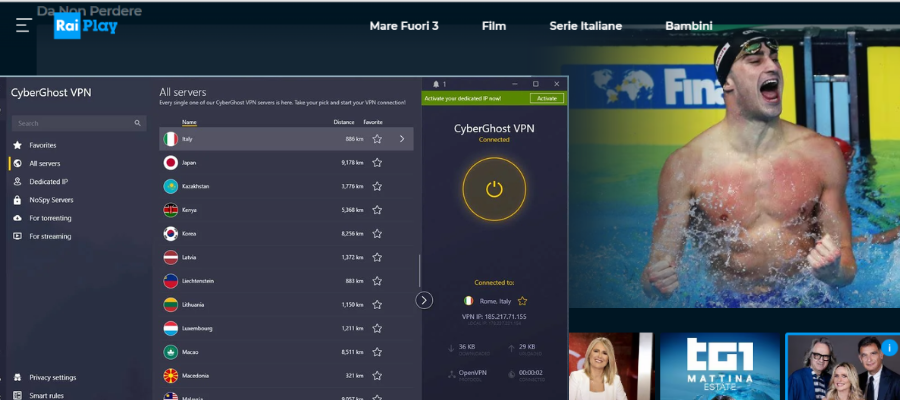Click the blue info icon on thumbnail
The height and width of the screenshot is (400, 900).
point(889,347)
